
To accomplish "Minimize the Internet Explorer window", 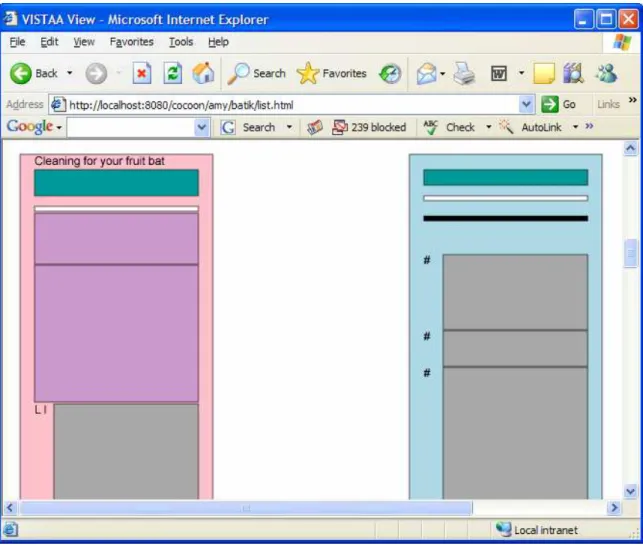I will point(584,19).
